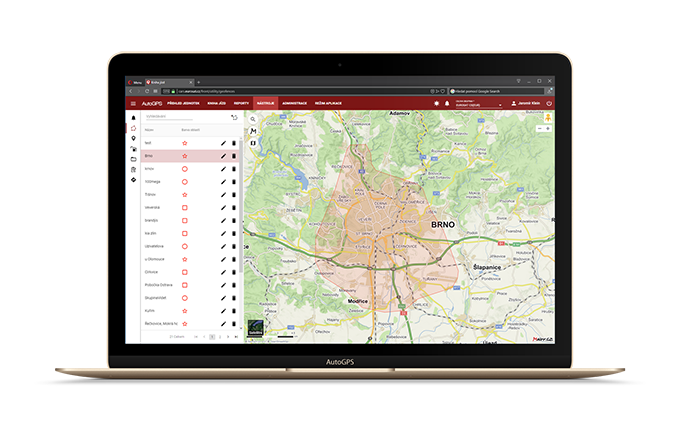Open the diamond direction sidebar icon
This screenshot has height=438, width=680.
134,180
